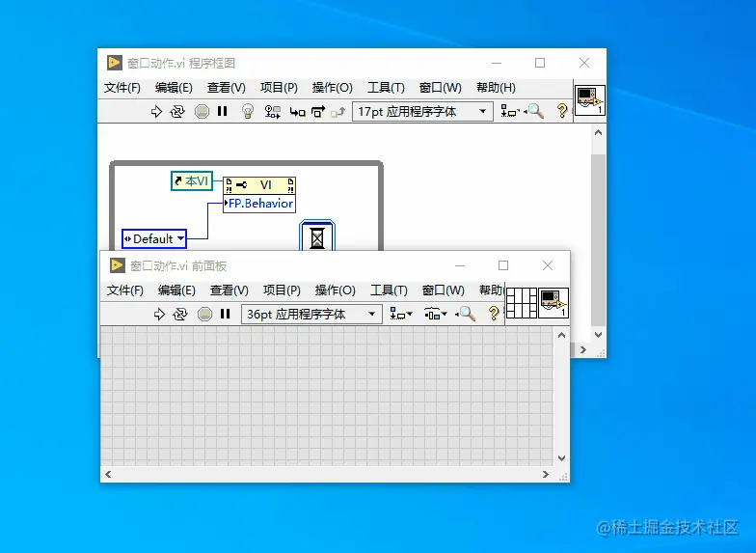Open 工具(T) menu in block diagram window
Screen dimensions: 756x553
point(386,88)
